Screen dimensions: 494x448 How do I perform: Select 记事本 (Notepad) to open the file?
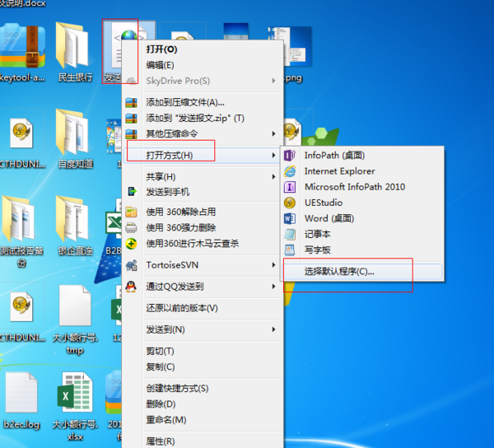pos(317,234)
